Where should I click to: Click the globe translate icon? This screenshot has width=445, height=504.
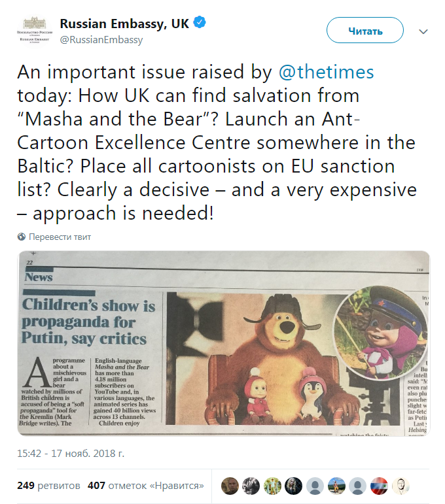click(x=22, y=237)
